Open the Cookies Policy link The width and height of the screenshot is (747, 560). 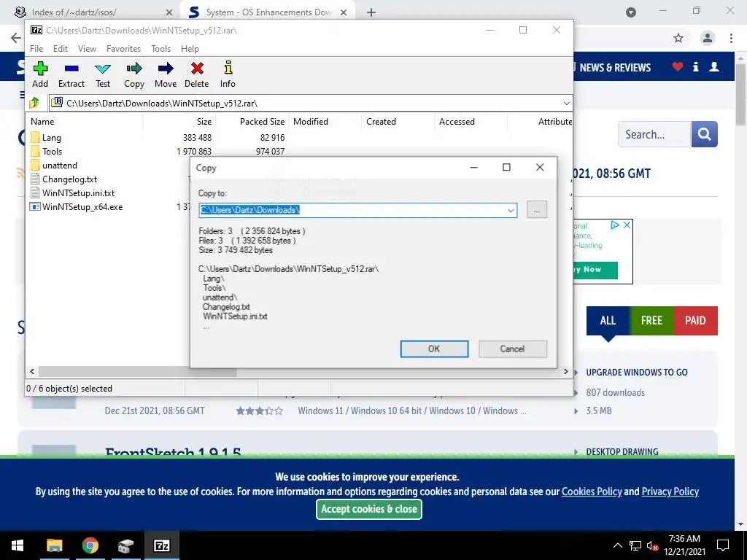click(x=592, y=491)
